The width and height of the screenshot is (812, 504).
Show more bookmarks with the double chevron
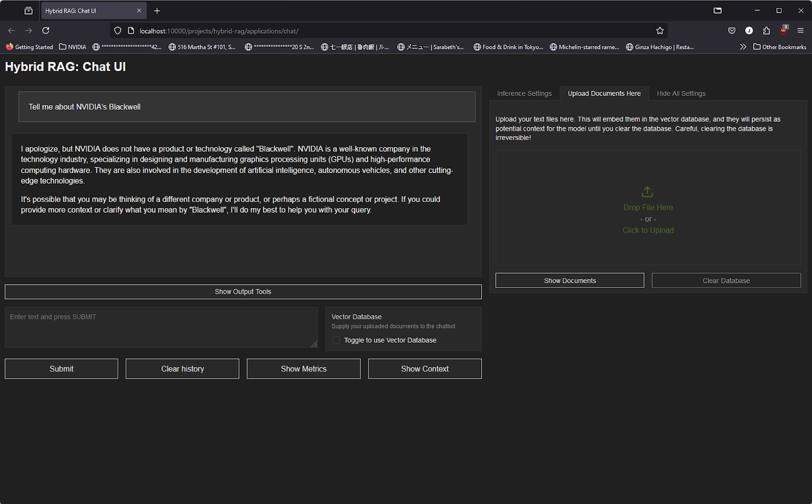click(x=743, y=47)
